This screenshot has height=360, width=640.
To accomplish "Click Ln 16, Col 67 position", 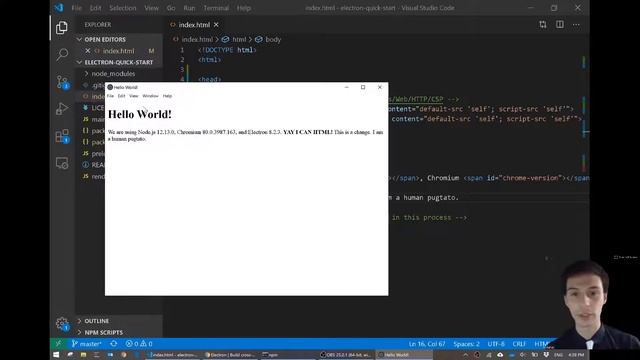I will coord(427,344).
